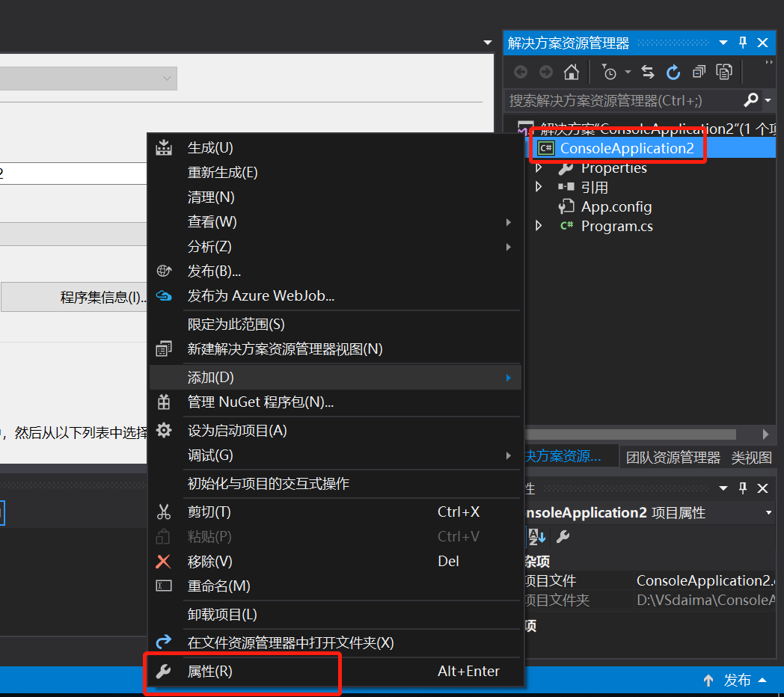784x697 pixels.
Task: Click the back arrow in Solution Explorer toolbar
Action: [x=521, y=72]
